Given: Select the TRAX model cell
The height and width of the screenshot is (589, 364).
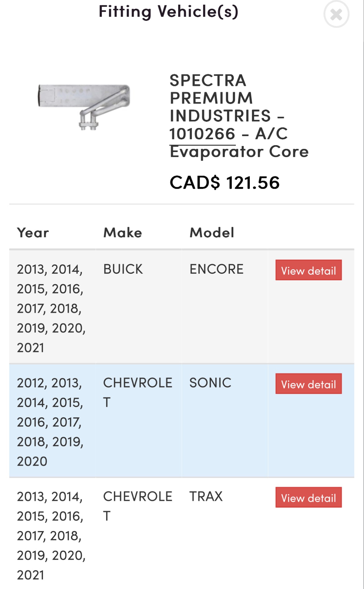Looking at the screenshot, I should click(206, 496).
